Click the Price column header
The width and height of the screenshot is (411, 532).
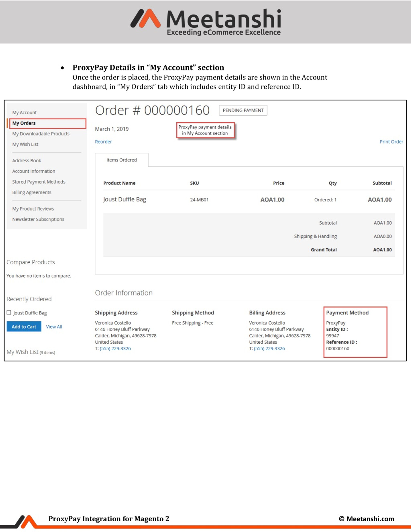279,183
